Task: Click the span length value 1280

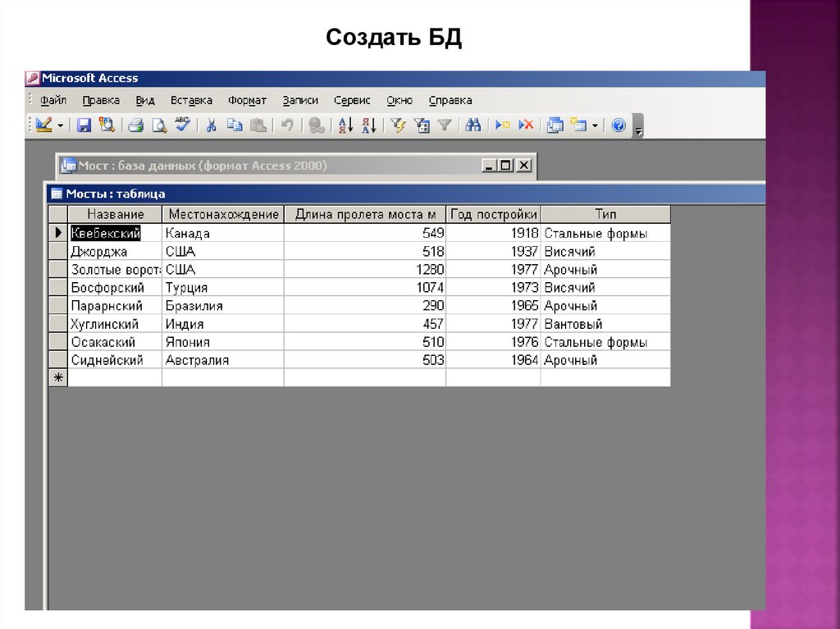Action: pyautogui.click(x=365, y=270)
